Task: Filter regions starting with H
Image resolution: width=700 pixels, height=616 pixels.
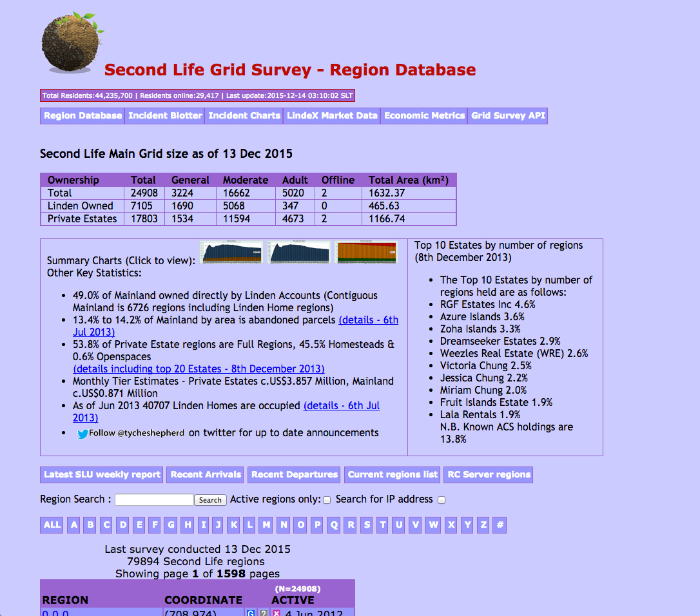Action: (188, 525)
